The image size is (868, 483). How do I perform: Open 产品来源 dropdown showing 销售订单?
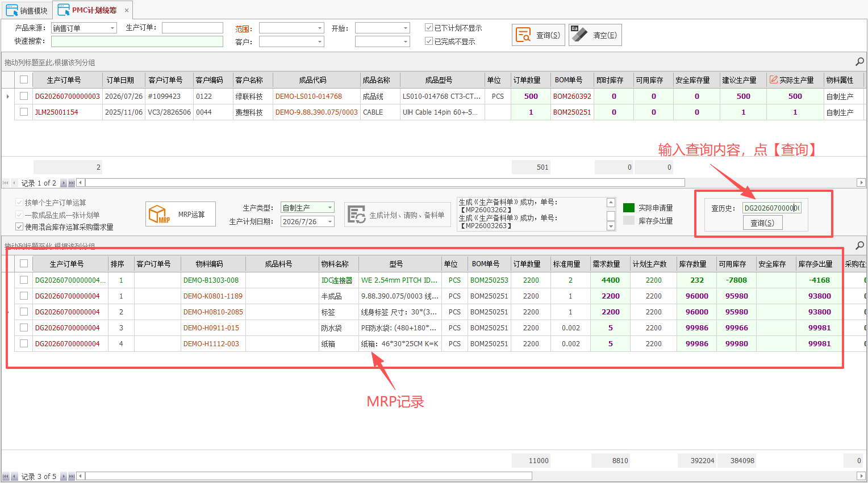[112, 28]
